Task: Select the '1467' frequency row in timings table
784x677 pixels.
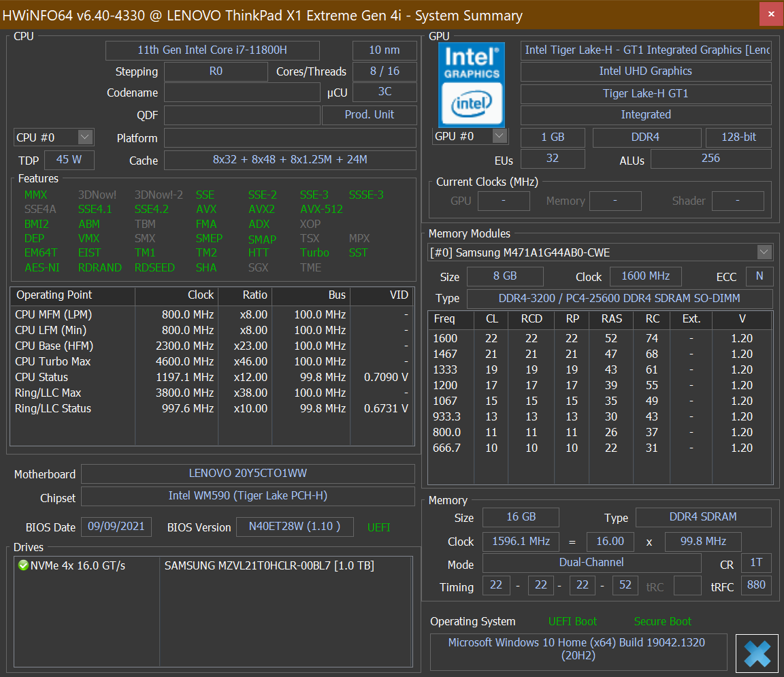Action: pyautogui.click(x=600, y=354)
